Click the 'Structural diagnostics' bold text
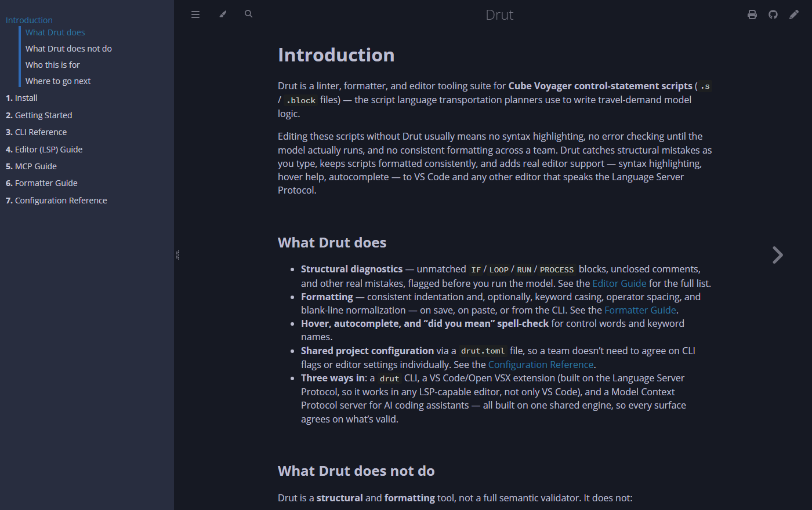 tap(351, 269)
